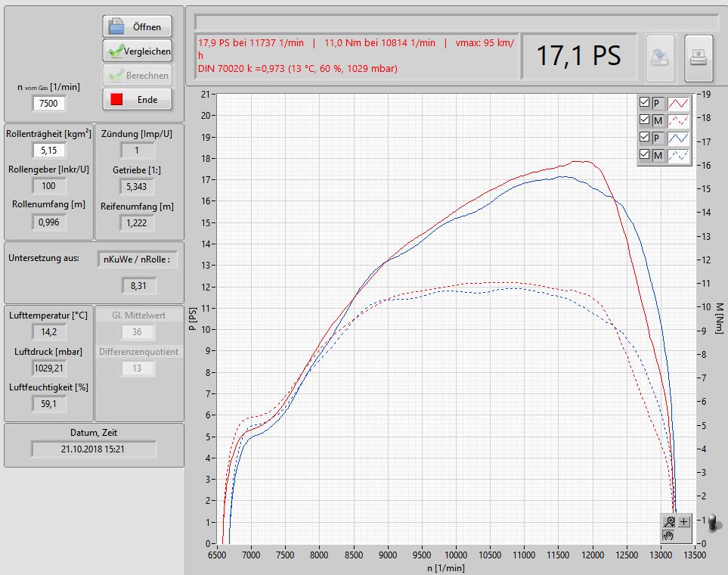Screen dimensions: 728x575
Task: Click the Öffnen button to open a file
Action: 137,26
